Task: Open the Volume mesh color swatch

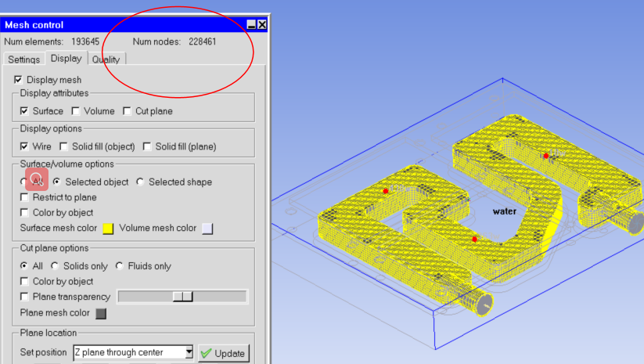Action: click(x=207, y=229)
